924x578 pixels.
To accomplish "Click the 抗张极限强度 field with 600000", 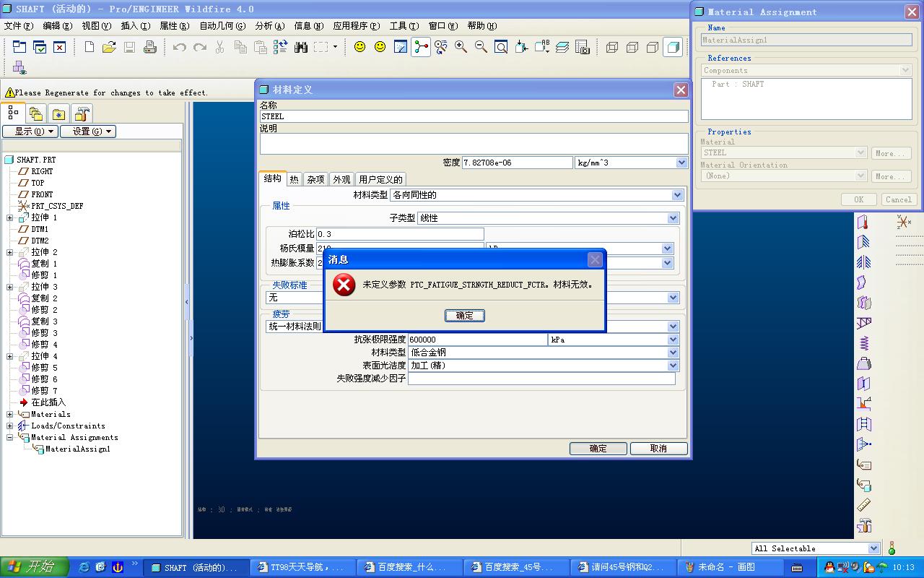I will click(x=478, y=340).
